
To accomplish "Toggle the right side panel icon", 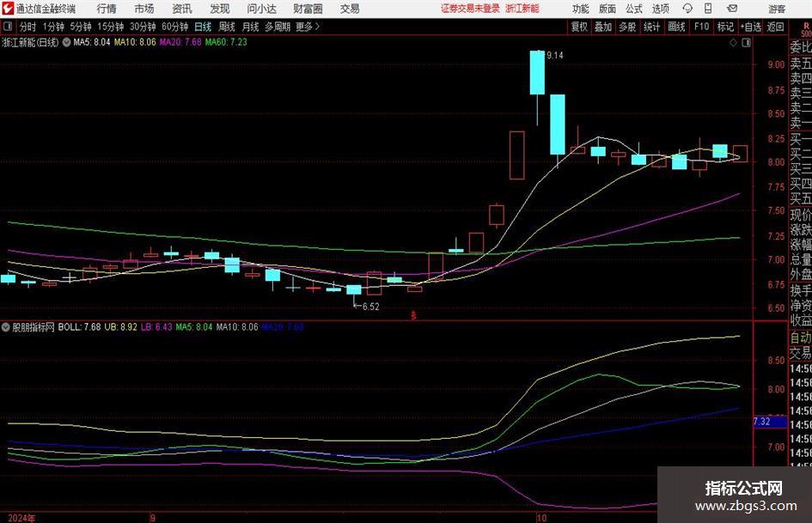I will [746, 43].
